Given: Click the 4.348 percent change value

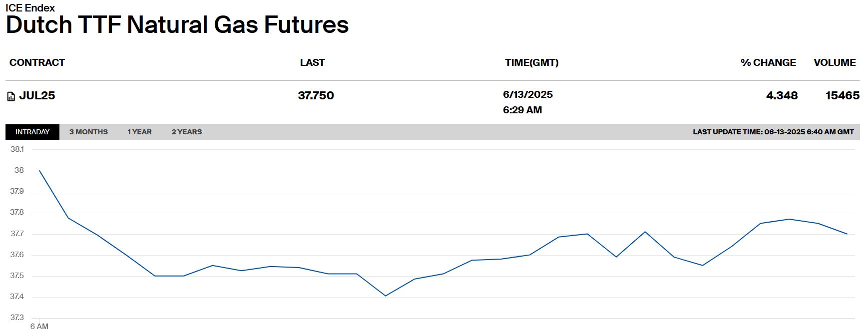Looking at the screenshot, I should [x=782, y=95].
